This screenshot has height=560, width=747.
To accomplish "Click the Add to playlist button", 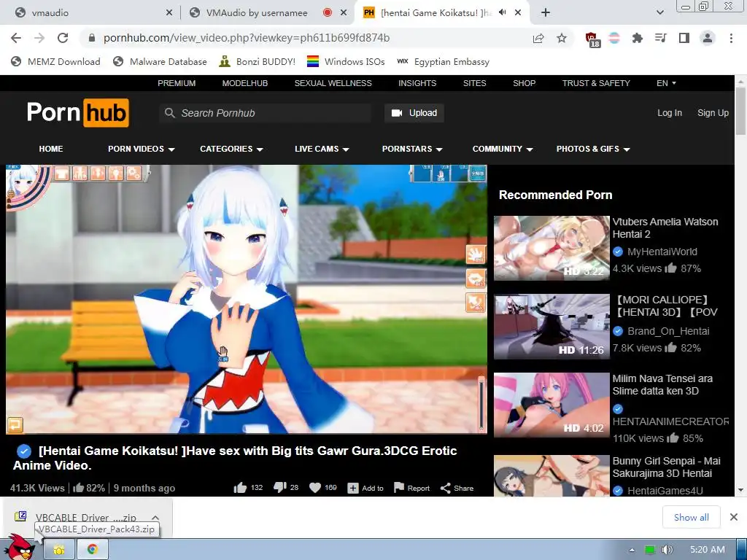I will pos(365,488).
